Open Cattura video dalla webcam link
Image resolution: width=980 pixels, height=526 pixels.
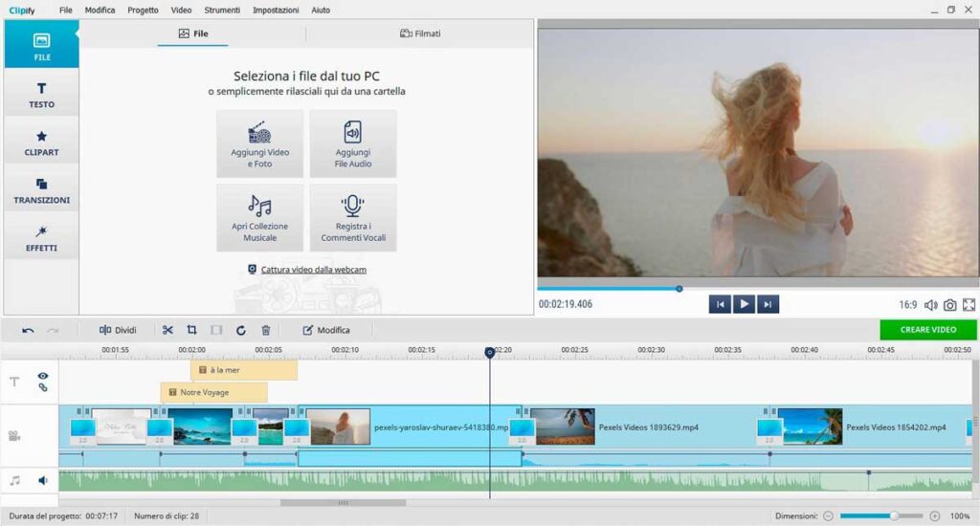(313, 270)
